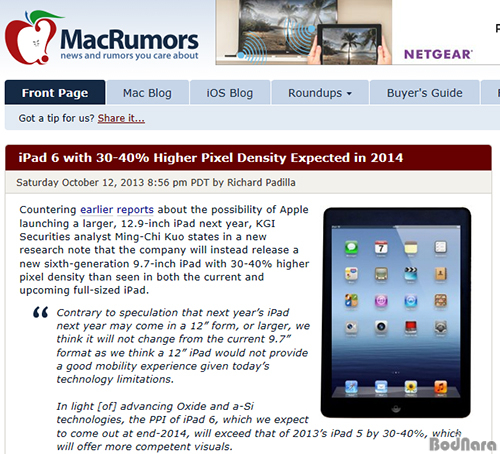Click the 'Share it...' tip link
This screenshot has width=500, height=454.
[121, 118]
